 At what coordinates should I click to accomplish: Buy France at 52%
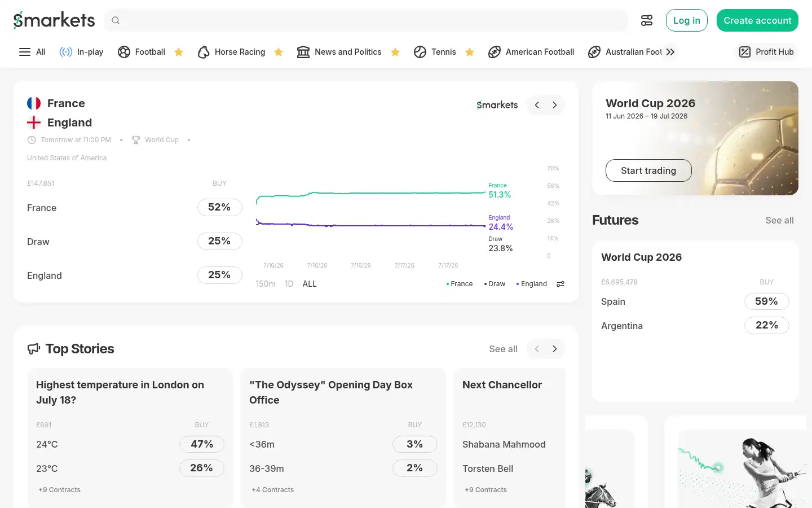[x=220, y=207]
